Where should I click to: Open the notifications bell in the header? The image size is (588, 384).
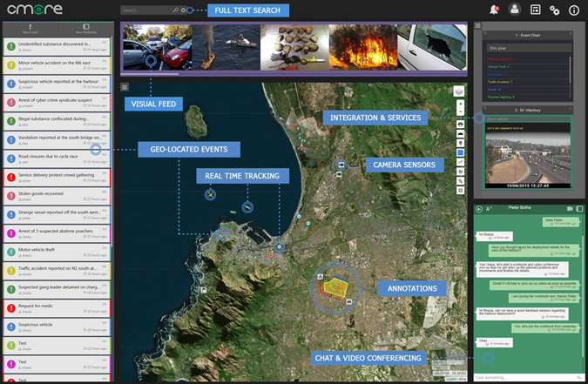(495, 10)
